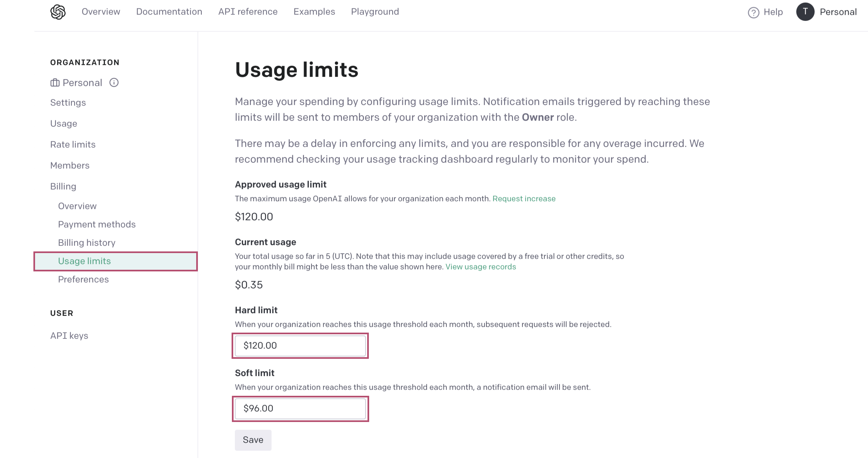Click the briefcase organization icon
The width and height of the screenshot is (868, 458).
coord(55,83)
